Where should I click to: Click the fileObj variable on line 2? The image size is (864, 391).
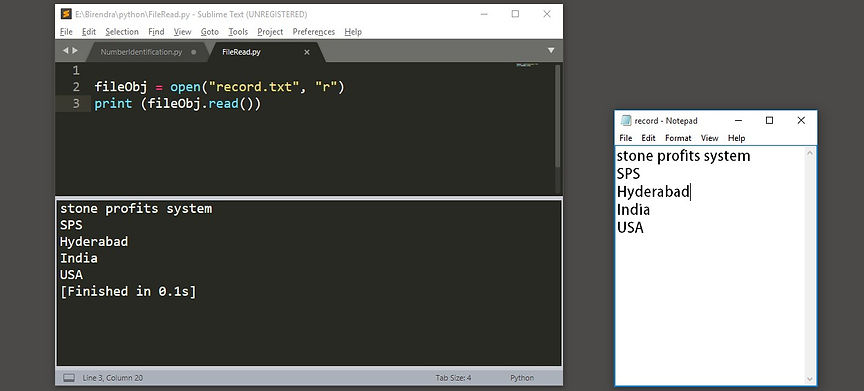(121, 88)
